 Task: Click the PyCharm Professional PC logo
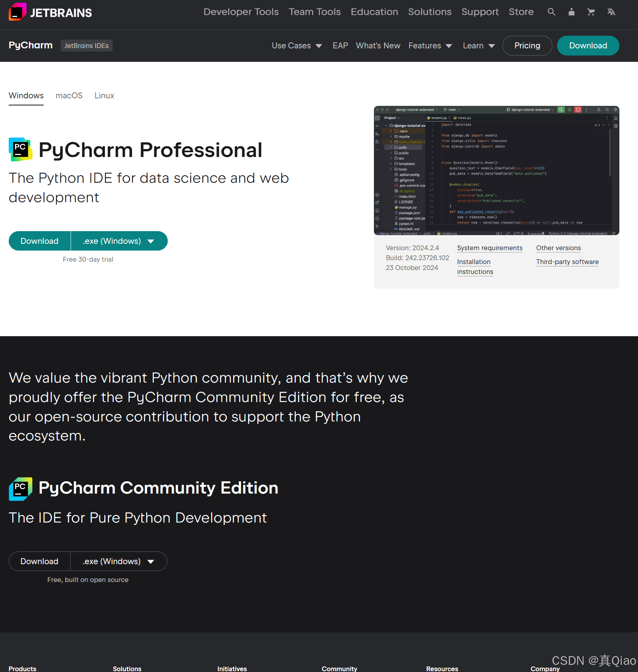click(x=21, y=149)
